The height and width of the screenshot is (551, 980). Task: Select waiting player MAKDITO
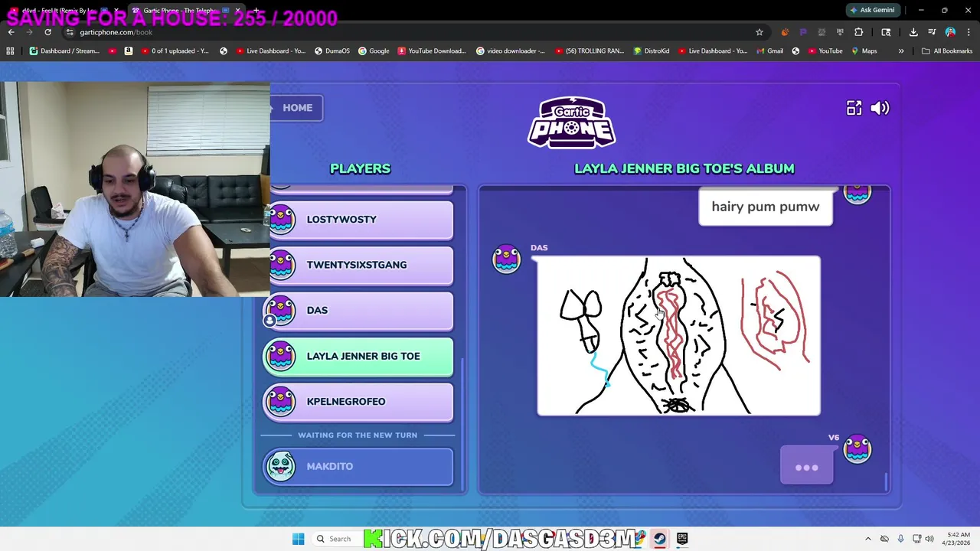coord(358,466)
